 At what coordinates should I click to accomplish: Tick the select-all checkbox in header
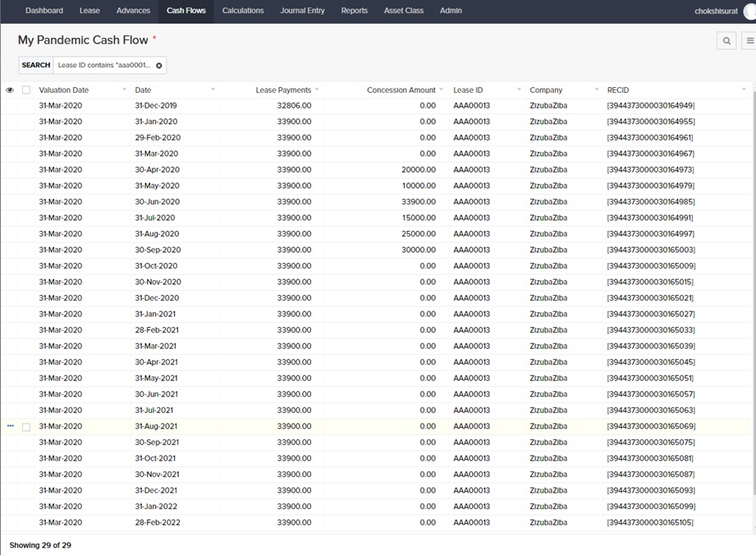point(26,90)
